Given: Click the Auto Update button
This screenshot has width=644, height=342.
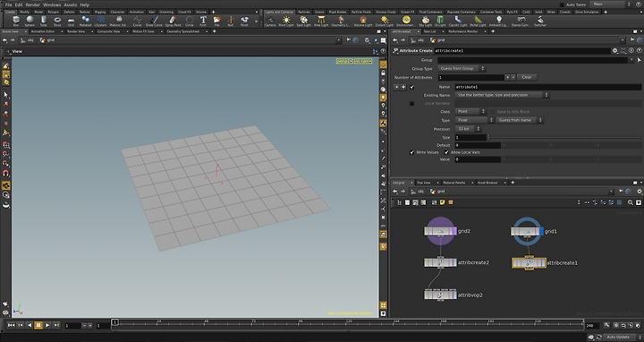Looking at the screenshot, I should pos(618,337).
